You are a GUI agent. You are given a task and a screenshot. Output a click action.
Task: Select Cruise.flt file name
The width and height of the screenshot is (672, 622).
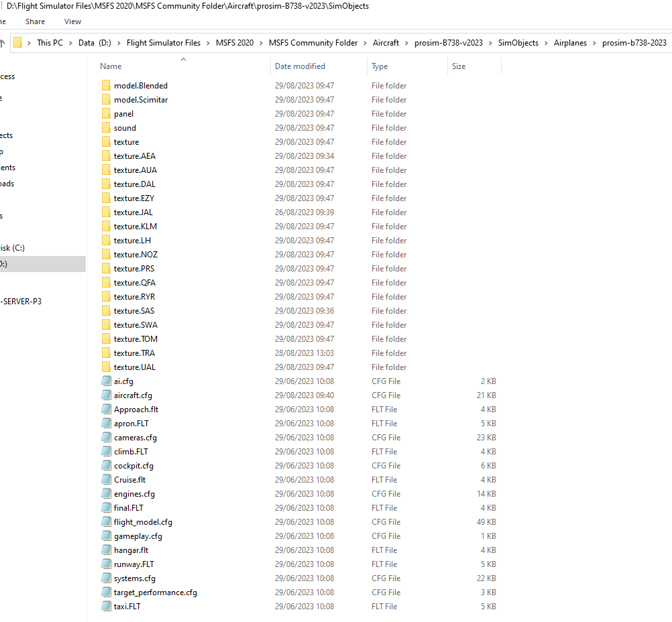click(129, 480)
